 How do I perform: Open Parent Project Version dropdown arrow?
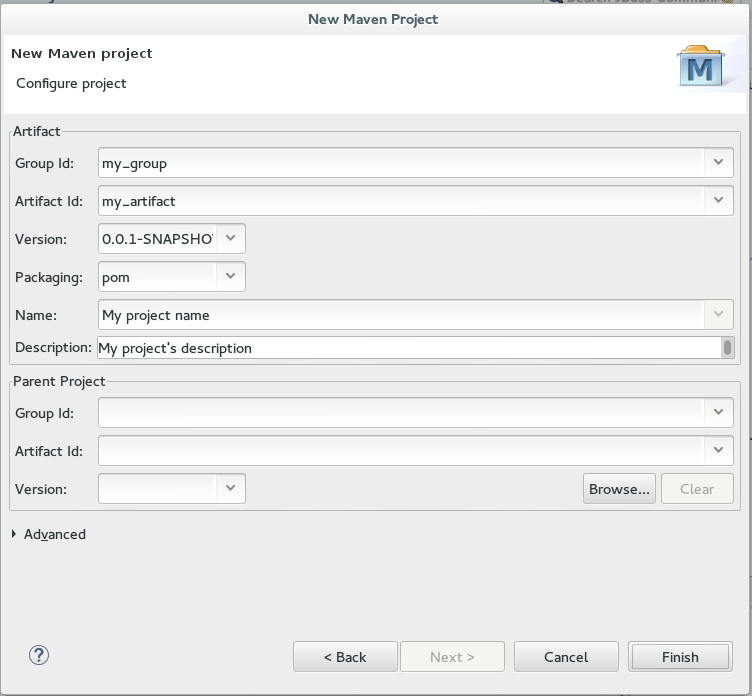point(230,488)
